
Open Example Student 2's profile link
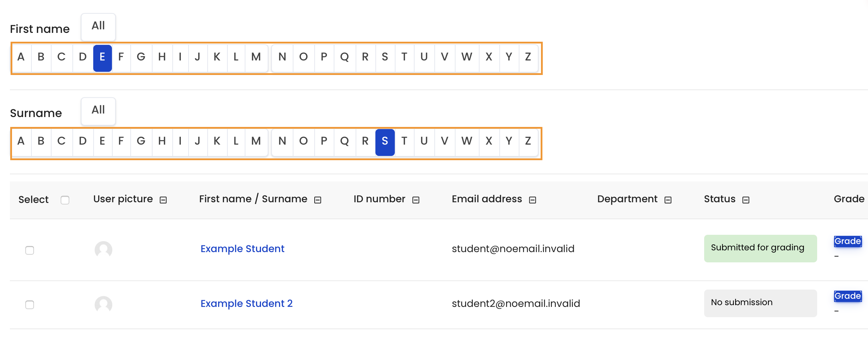click(246, 303)
